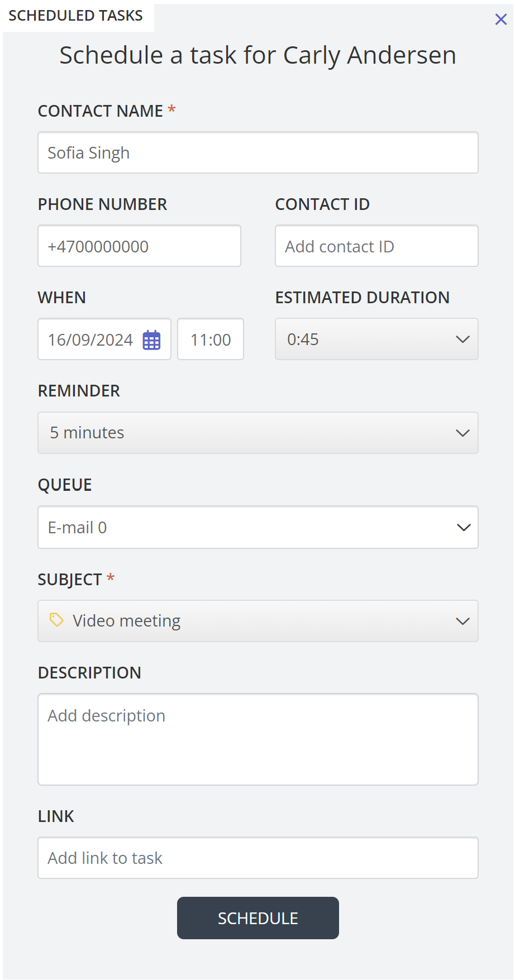Click into the Add description text area
The height and width of the screenshot is (980, 515).
257,739
